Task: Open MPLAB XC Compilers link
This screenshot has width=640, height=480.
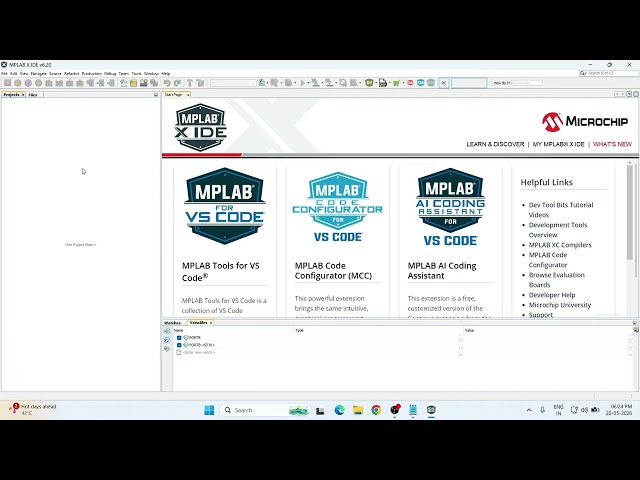Action: click(560, 245)
